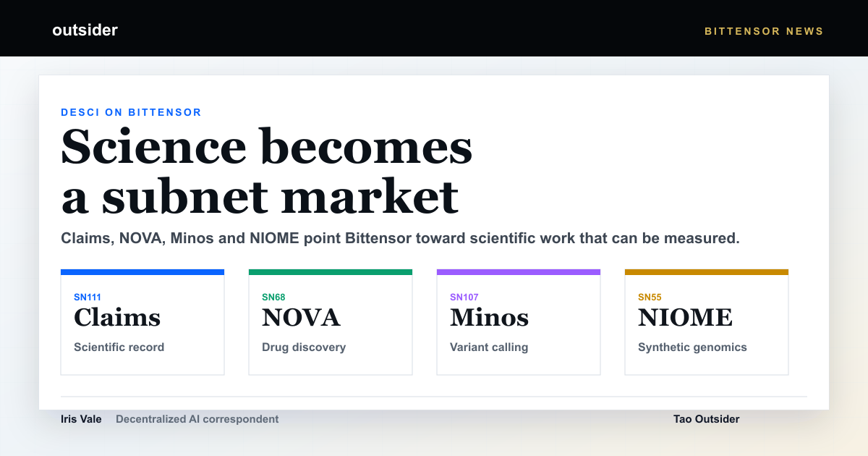
Task: Click the SN111 label
Action: point(88,297)
